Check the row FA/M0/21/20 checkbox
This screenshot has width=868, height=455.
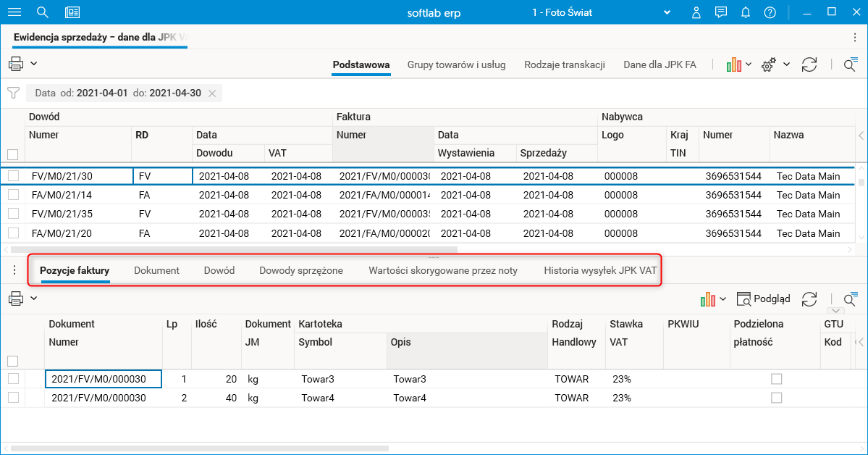[13, 233]
